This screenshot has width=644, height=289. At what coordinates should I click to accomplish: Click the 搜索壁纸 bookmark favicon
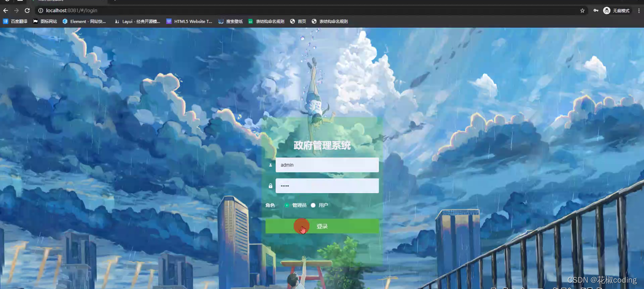click(220, 21)
